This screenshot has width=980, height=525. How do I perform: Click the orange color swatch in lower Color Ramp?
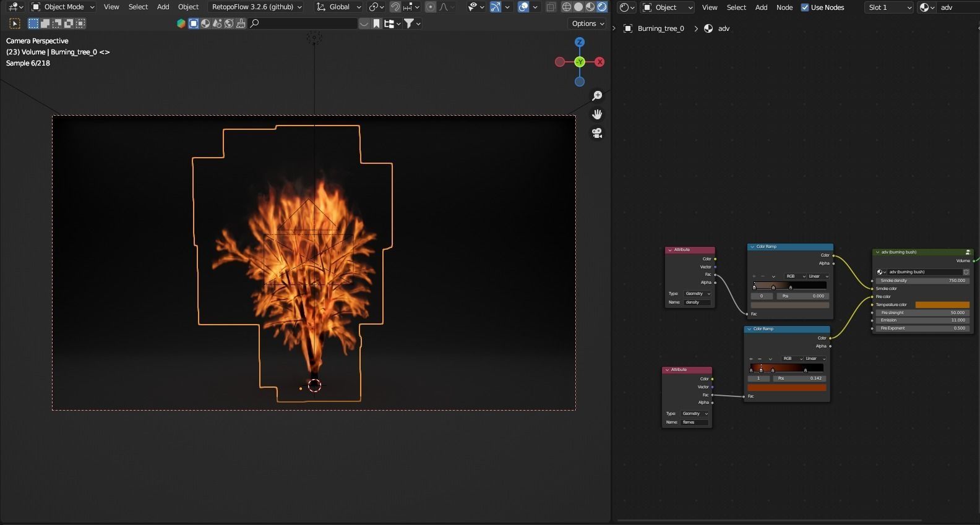coord(787,388)
